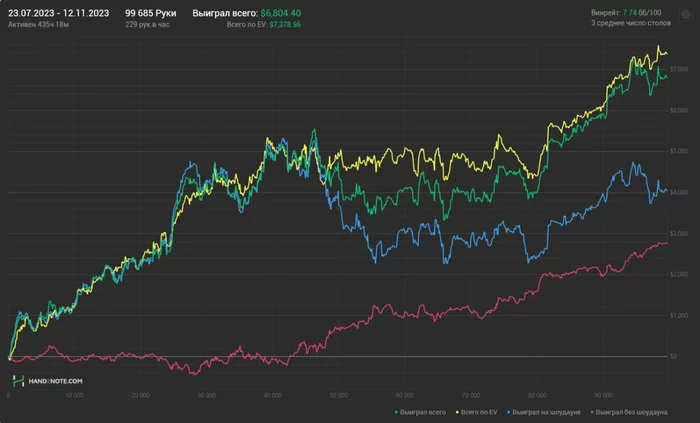Open the HAND2NOTE.COM watermark link
This screenshot has height=423, width=700.
54,381
